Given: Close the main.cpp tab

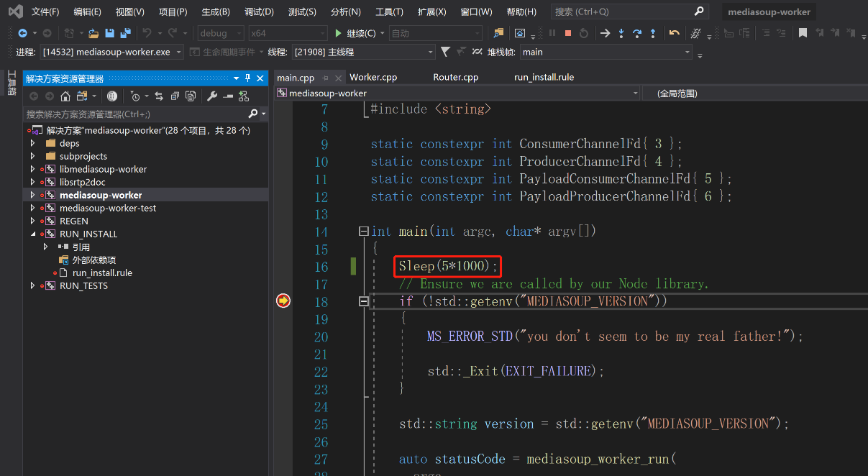Looking at the screenshot, I should [337, 78].
